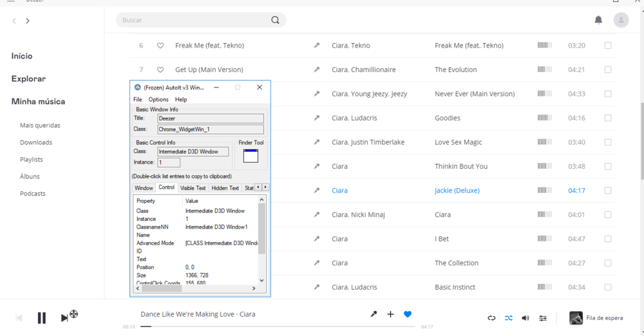Go to Início in the sidebar
644x336 pixels.
(22, 56)
